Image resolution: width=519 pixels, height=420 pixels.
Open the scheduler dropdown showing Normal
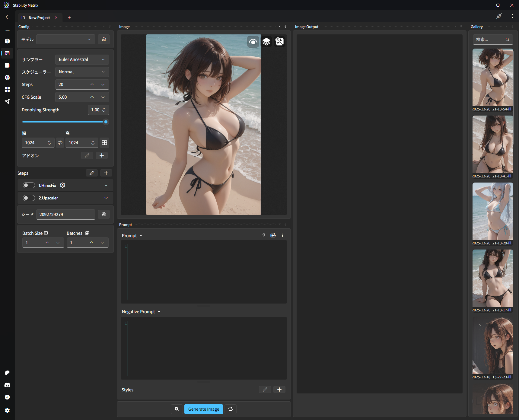pyautogui.click(x=82, y=72)
